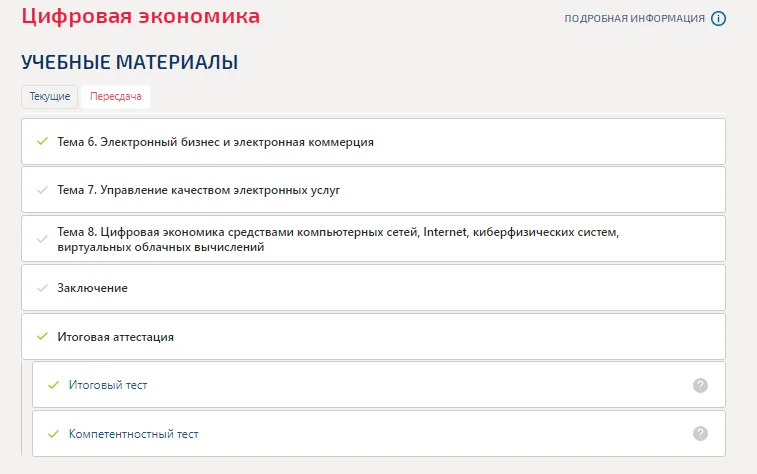The width and height of the screenshot is (757, 474).
Task: Switch to the Текущие tab
Action: pyautogui.click(x=49, y=97)
